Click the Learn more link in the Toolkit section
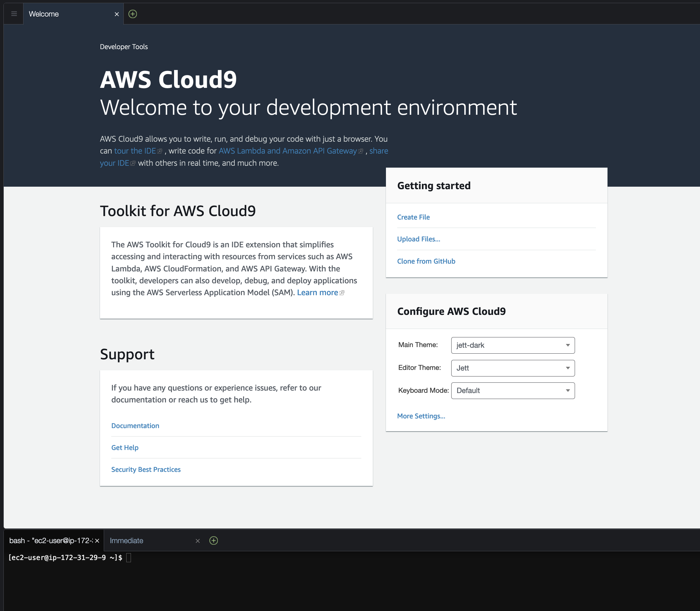 pyautogui.click(x=317, y=293)
